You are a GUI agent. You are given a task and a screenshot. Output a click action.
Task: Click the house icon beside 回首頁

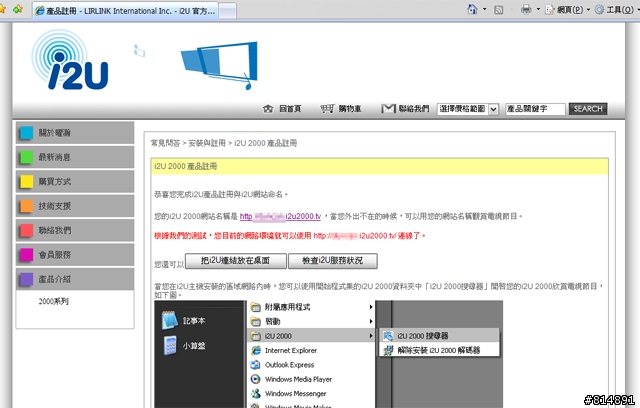point(268,109)
